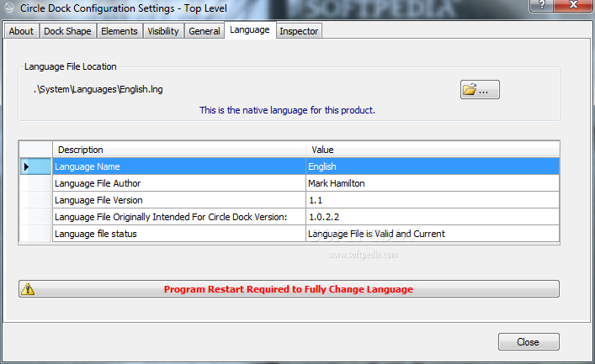This screenshot has width=595, height=364.
Task: Close the configuration window with X
Action: point(573,5)
